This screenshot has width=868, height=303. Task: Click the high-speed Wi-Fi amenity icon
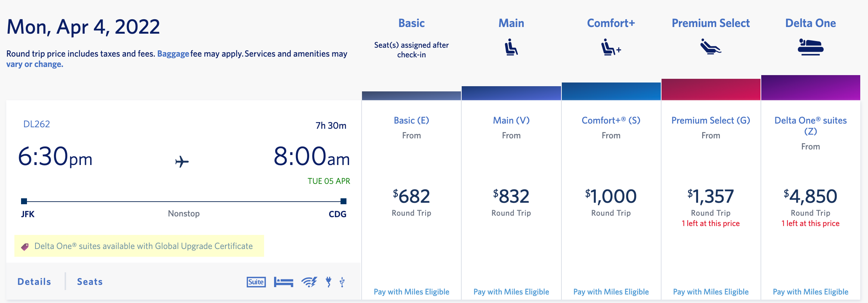pos(309,282)
